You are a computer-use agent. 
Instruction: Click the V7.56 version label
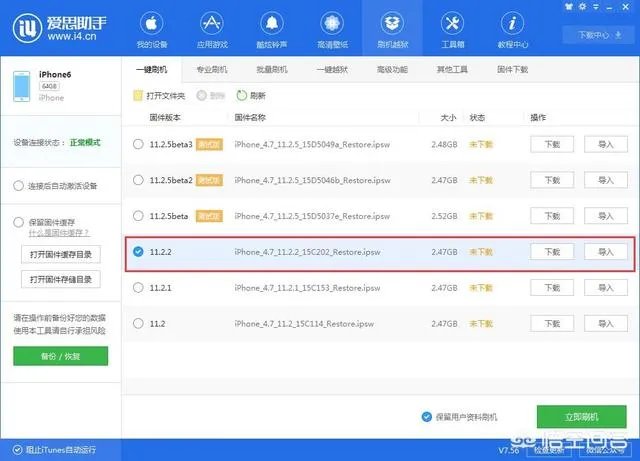[x=509, y=450]
